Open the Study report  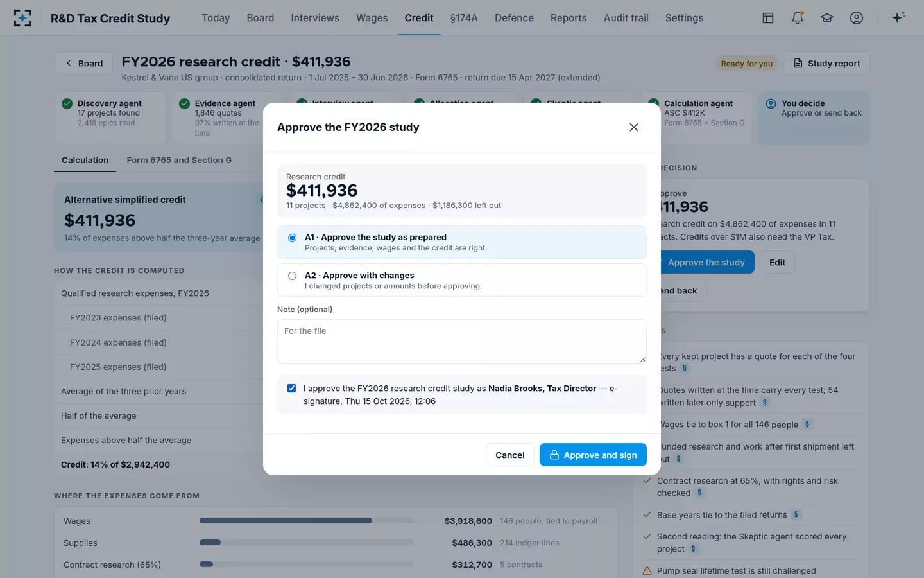pyautogui.click(x=827, y=63)
